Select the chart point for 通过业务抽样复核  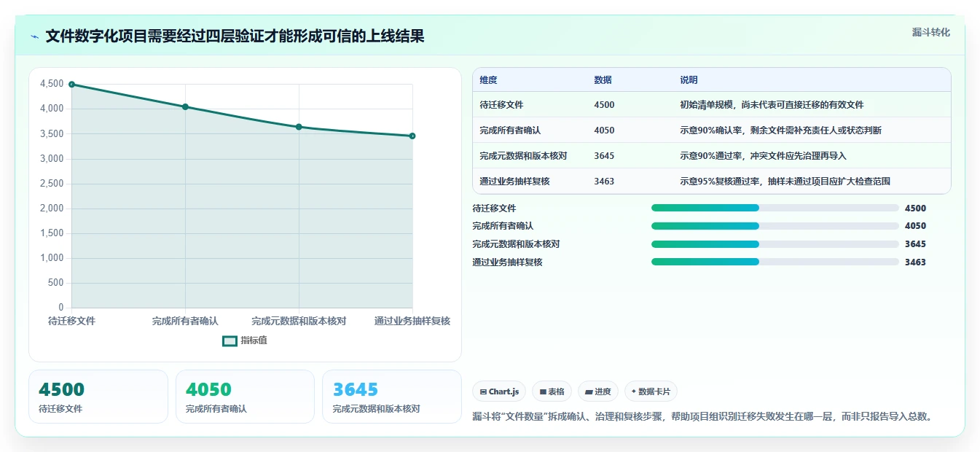412,136
